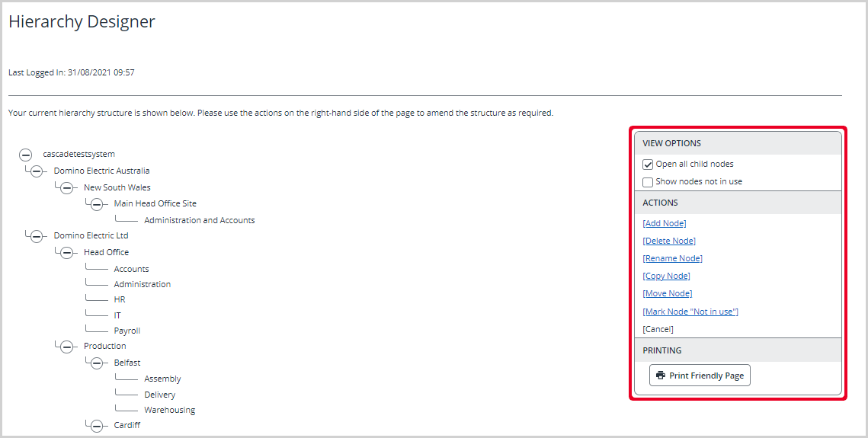Select the Domino Electric Ltd label
Image resolution: width=868 pixels, height=438 pixels.
click(x=91, y=235)
